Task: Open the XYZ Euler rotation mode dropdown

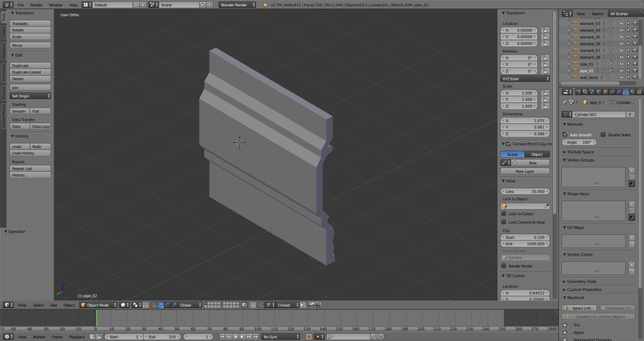Action: 525,78
